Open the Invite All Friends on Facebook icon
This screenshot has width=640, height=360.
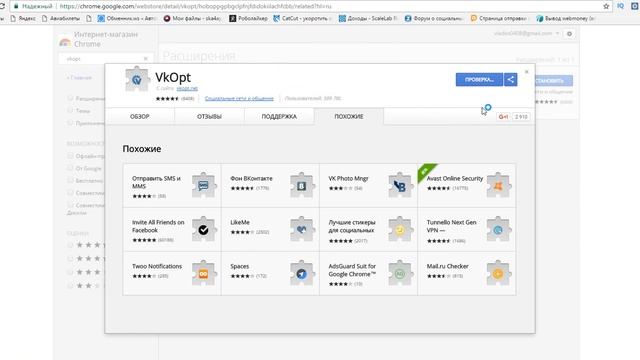pos(204,229)
